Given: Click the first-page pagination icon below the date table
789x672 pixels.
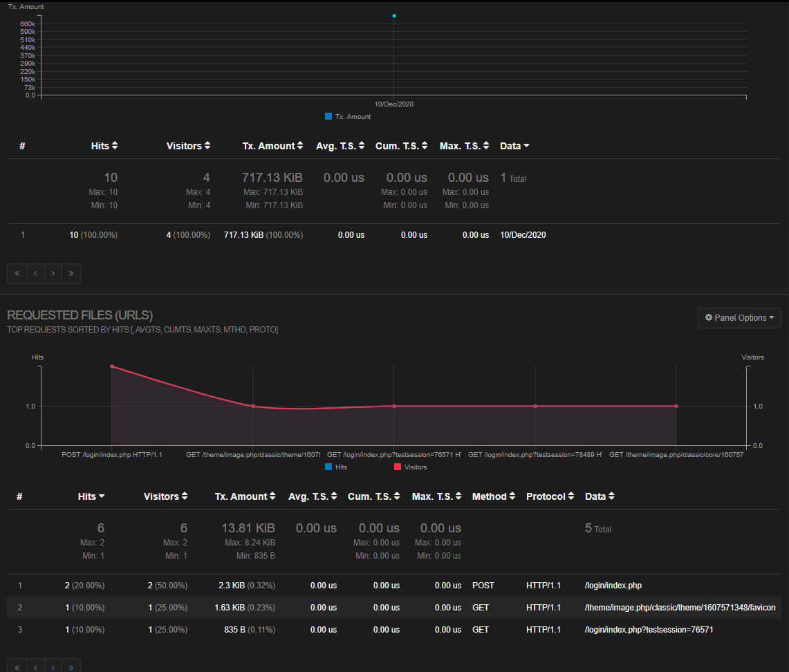Looking at the screenshot, I should tap(17, 274).
